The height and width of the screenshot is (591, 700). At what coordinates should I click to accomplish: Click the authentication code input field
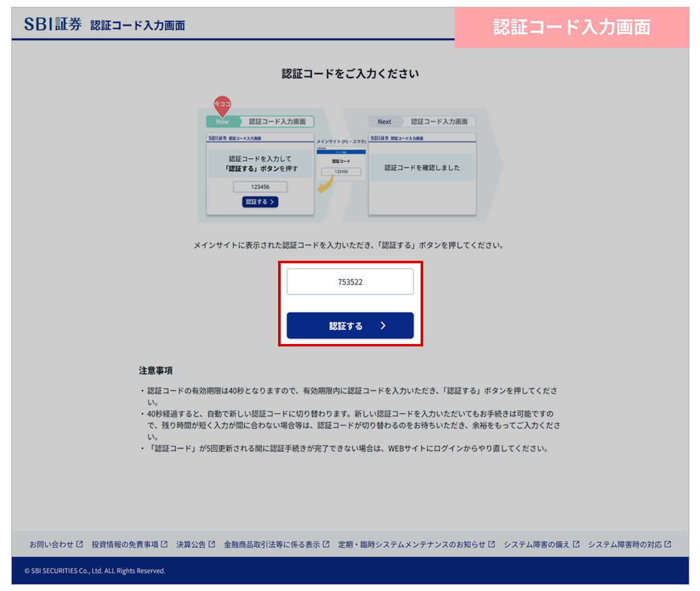[x=350, y=281]
